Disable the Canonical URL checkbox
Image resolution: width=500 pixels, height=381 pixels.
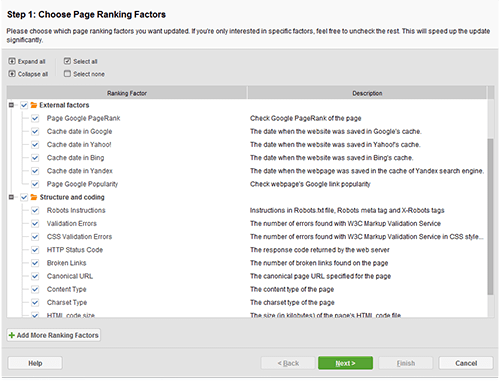point(35,276)
